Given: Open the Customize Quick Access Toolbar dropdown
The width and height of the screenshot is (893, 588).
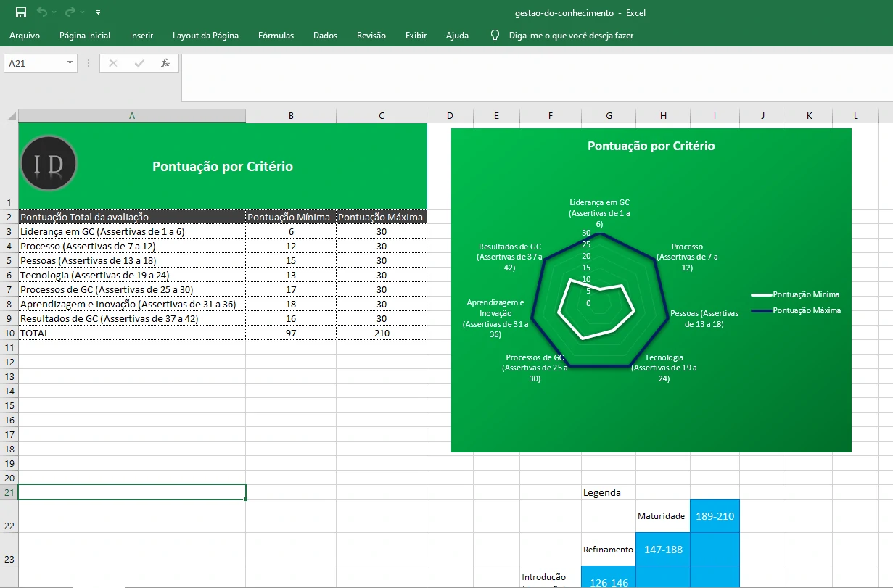Looking at the screenshot, I should click(x=98, y=12).
